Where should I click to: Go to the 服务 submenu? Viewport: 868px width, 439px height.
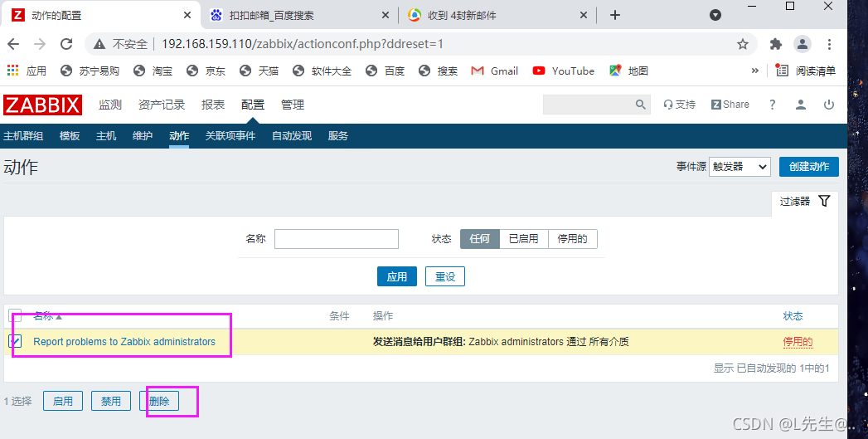click(338, 136)
